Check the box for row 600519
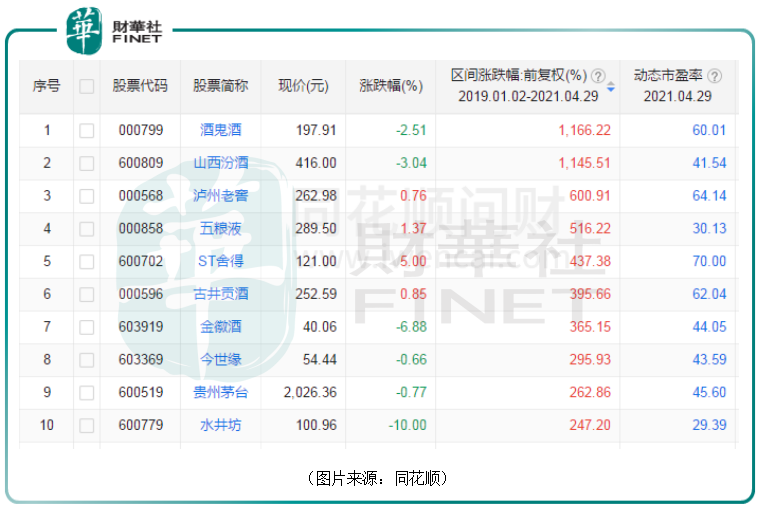763x508 pixels. 87,393
